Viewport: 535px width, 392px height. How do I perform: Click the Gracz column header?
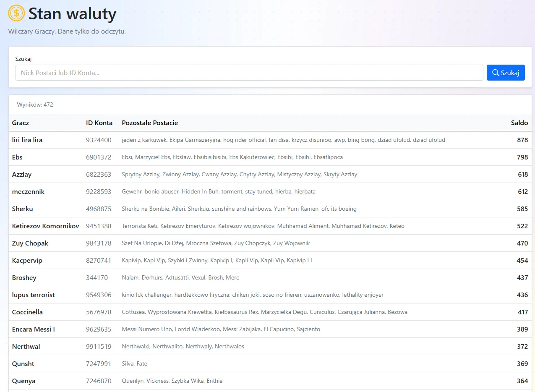21,123
